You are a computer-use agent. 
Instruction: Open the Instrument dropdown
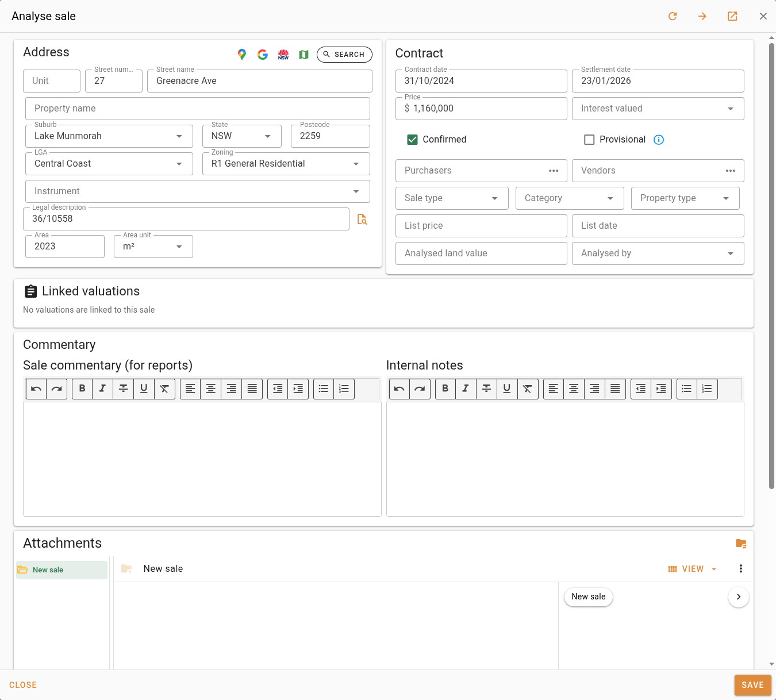[x=198, y=191]
